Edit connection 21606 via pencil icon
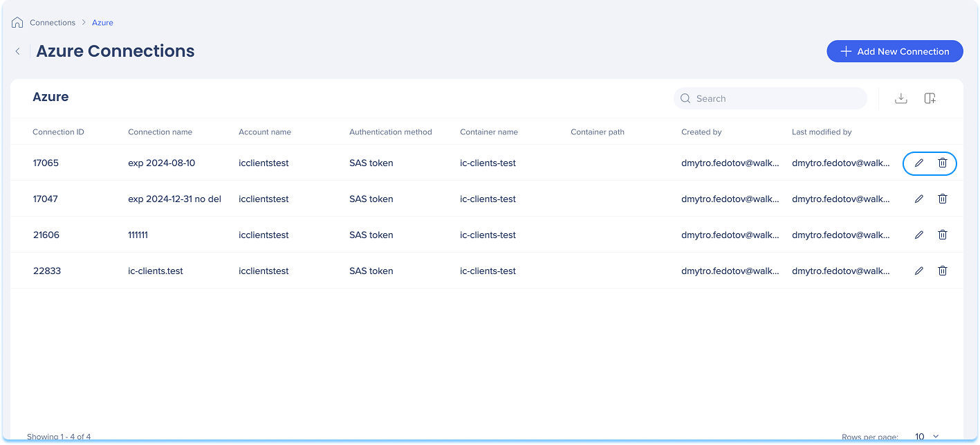 click(919, 235)
